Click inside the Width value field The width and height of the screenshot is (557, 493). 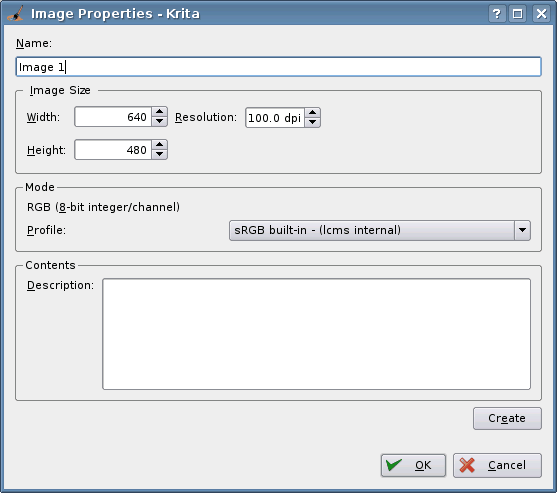(113, 117)
